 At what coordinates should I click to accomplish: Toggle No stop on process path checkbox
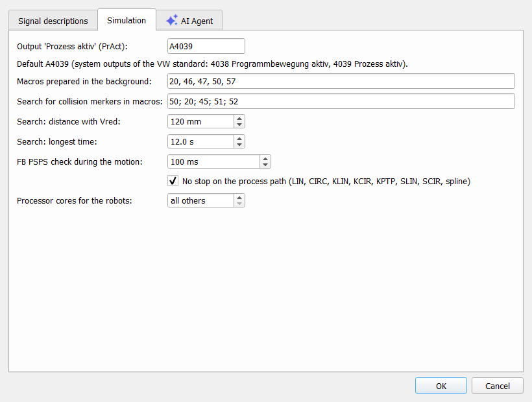pyautogui.click(x=173, y=181)
